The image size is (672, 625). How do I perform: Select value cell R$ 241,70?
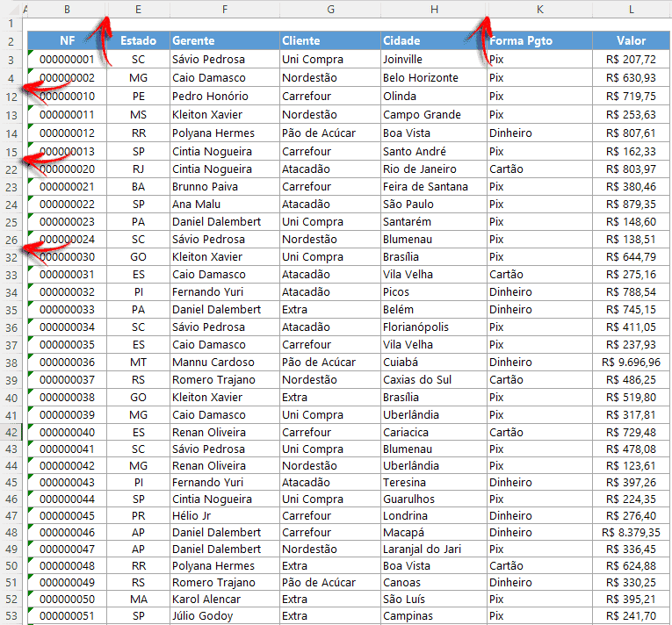(632, 615)
